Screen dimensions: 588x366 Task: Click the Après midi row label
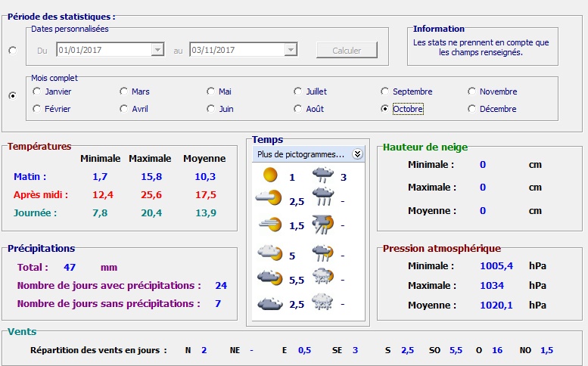[41, 195]
